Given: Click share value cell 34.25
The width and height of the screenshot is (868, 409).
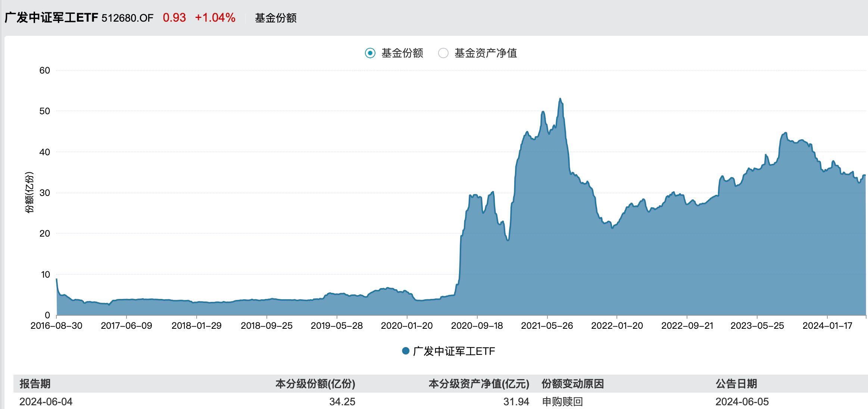Looking at the screenshot, I should 342,402.
